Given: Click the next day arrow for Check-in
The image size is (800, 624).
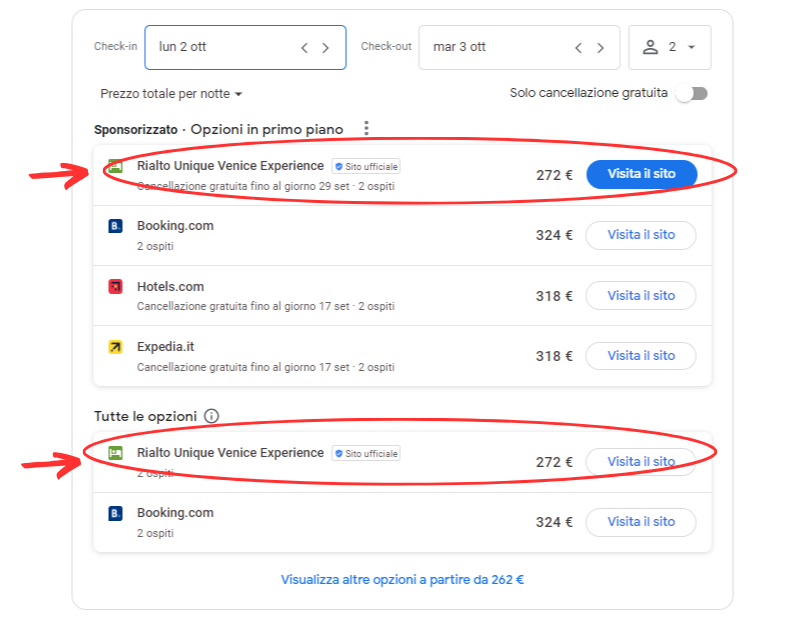Looking at the screenshot, I should point(326,48).
